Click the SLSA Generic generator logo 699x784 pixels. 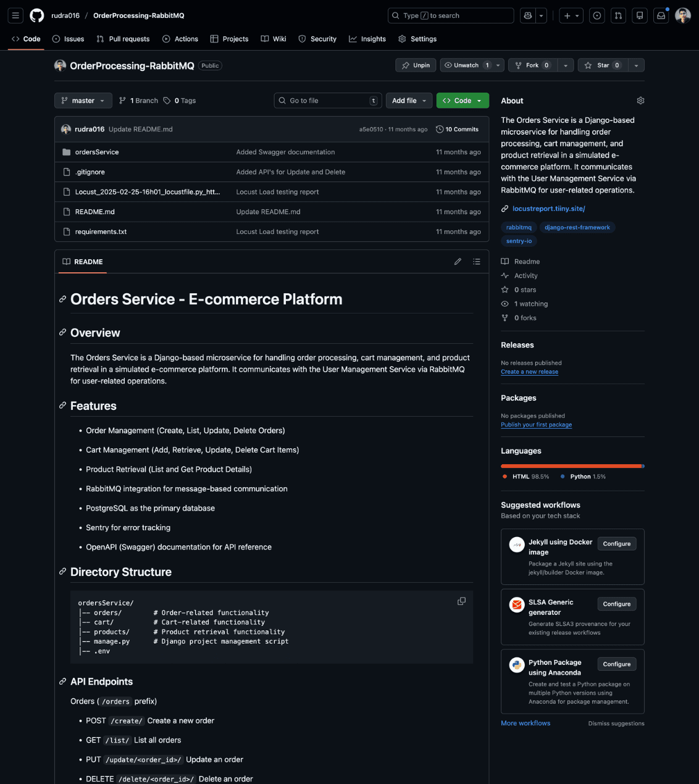517,605
